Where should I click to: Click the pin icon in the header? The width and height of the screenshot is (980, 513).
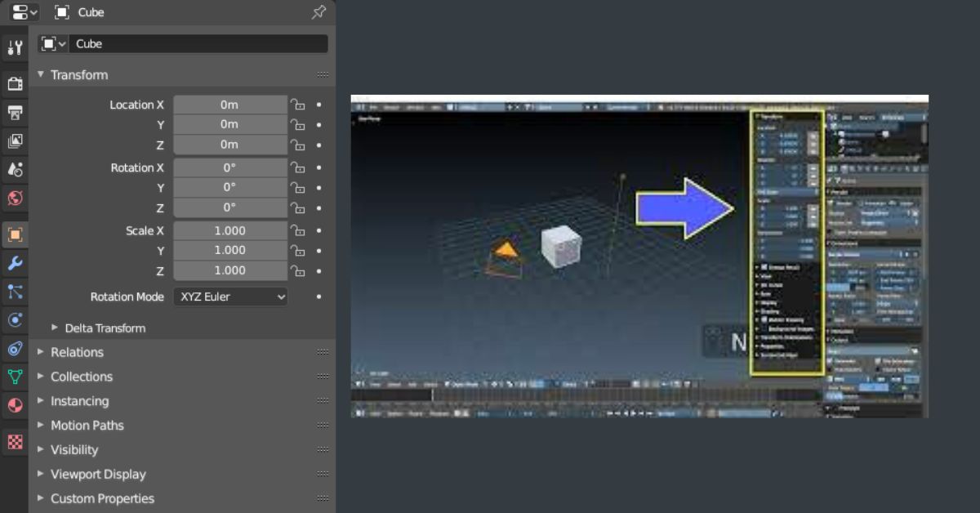pyautogui.click(x=318, y=12)
